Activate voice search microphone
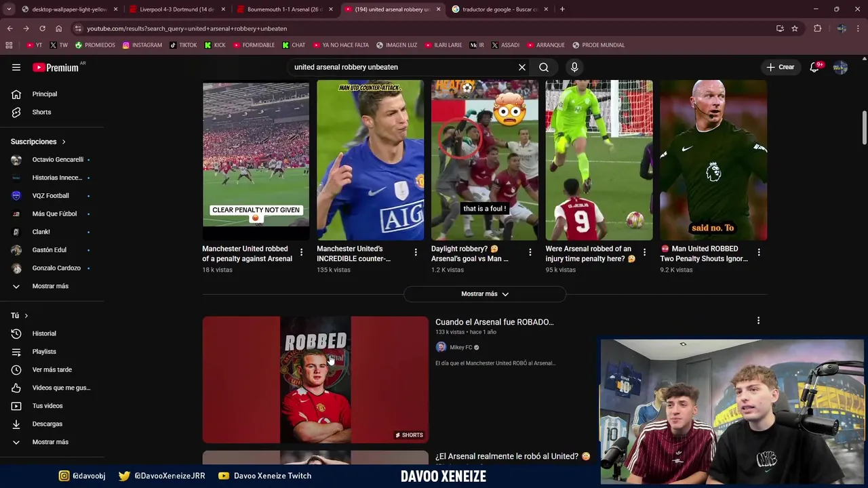The width and height of the screenshot is (868, 488). [x=574, y=67]
